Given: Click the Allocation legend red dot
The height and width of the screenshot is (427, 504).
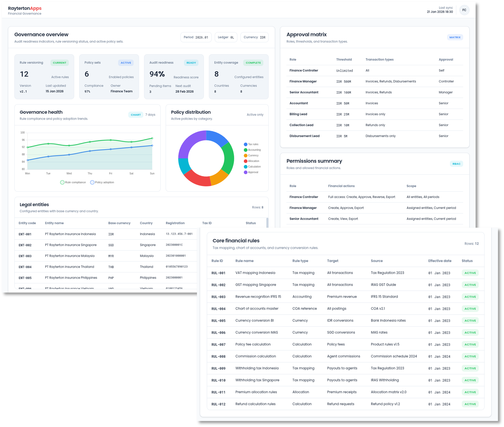Looking at the screenshot, I should (246, 161).
